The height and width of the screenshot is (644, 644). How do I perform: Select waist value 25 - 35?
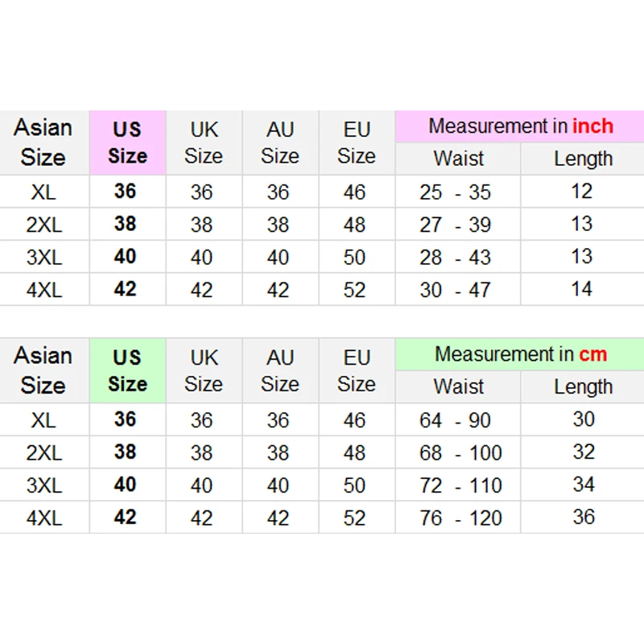[x=455, y=192]
